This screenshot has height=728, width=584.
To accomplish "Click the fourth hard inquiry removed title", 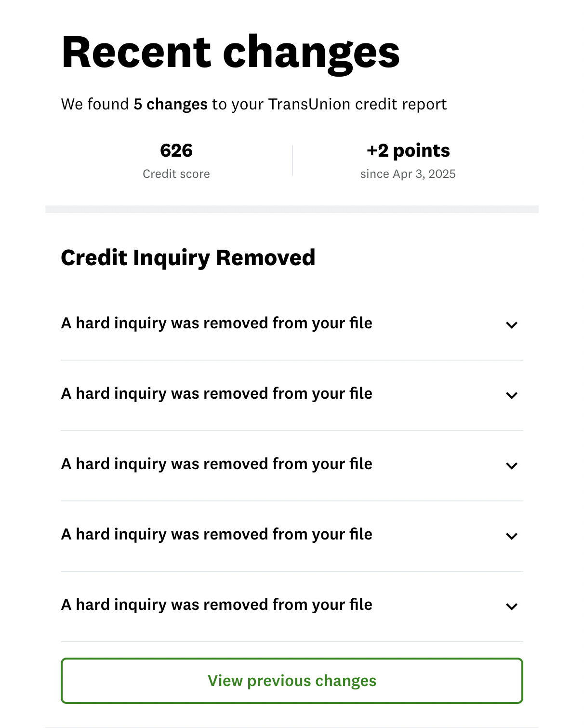I will point(216,534).
